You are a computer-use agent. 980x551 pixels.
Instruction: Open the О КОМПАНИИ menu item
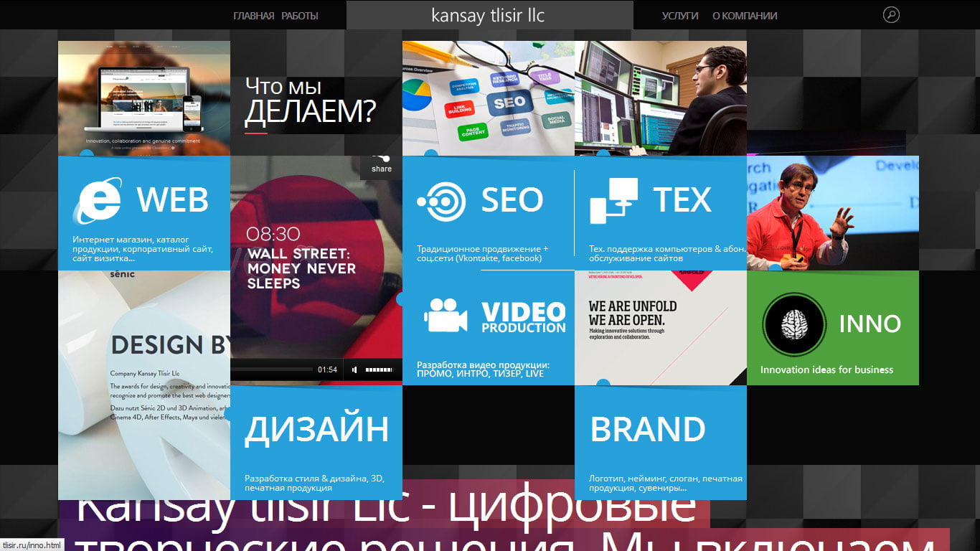pos(745,16)
